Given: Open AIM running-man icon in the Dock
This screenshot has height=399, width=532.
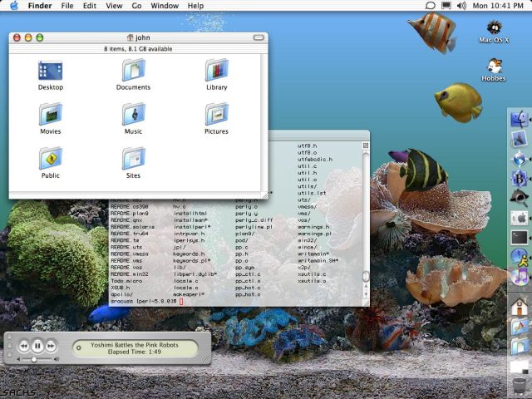Looking at the screenshot, I should (519, 257).
